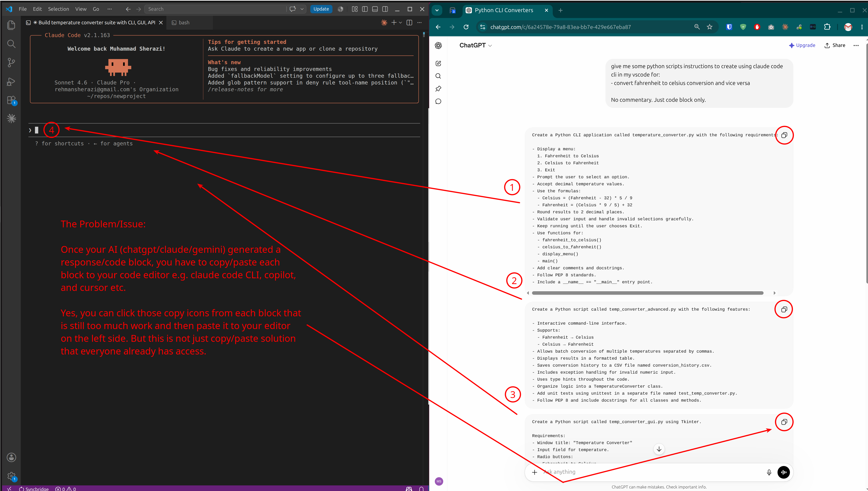Open the Search view in VS Code activity bar
This screenshot has height=491, width=868.
(x=11, y=44)
